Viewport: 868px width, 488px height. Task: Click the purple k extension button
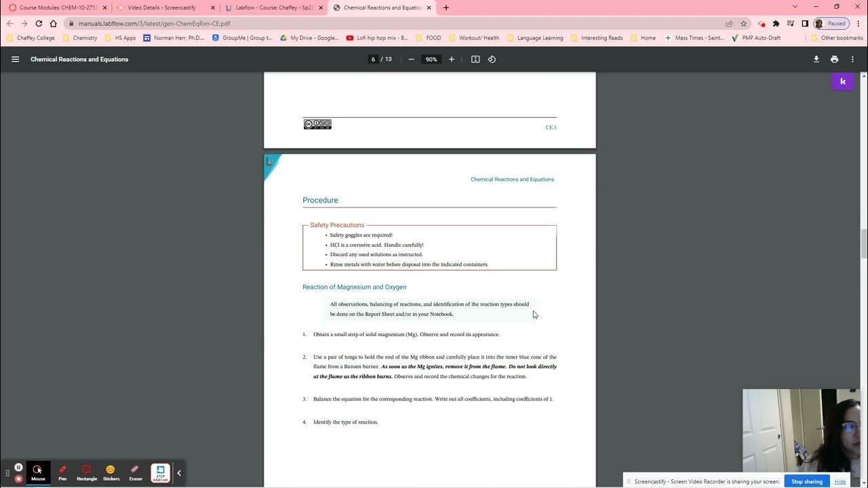point(843,81)
